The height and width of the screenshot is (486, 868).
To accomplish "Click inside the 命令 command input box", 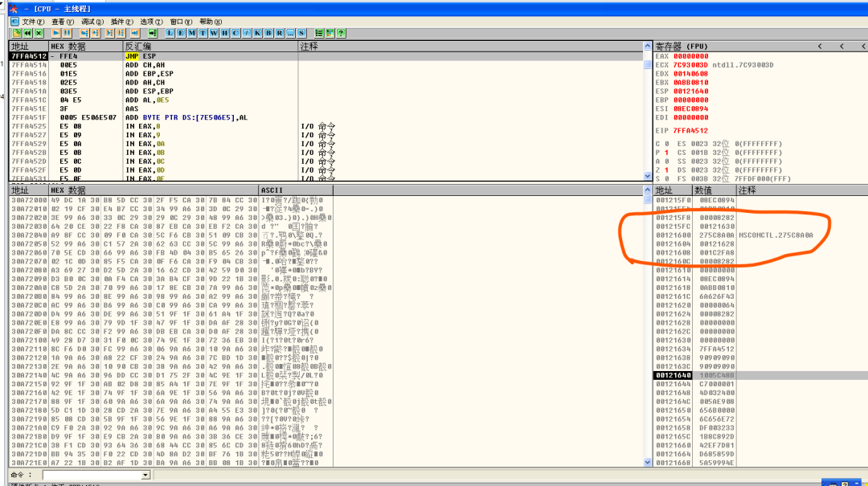I will click(x=92, y=475).
